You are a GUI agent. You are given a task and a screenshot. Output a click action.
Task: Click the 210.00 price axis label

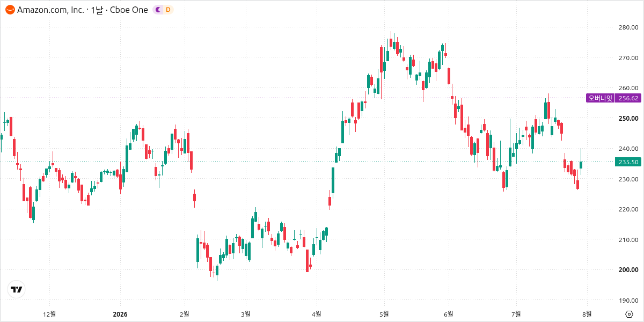click(628, 239)
